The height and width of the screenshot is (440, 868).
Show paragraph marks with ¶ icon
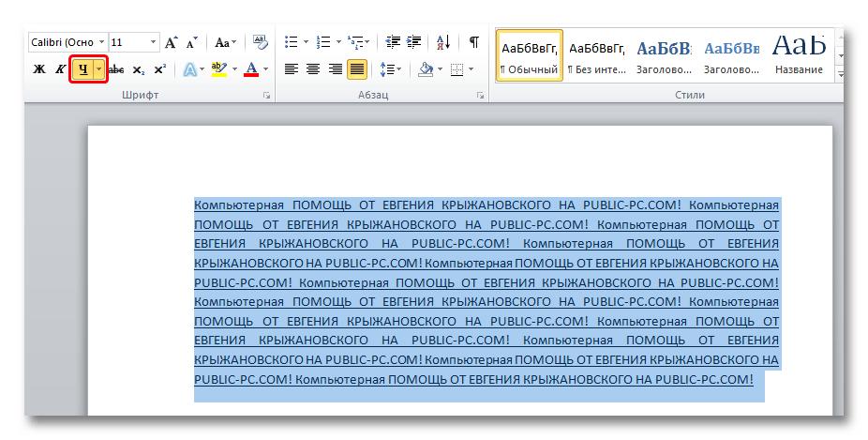point(474,42)
